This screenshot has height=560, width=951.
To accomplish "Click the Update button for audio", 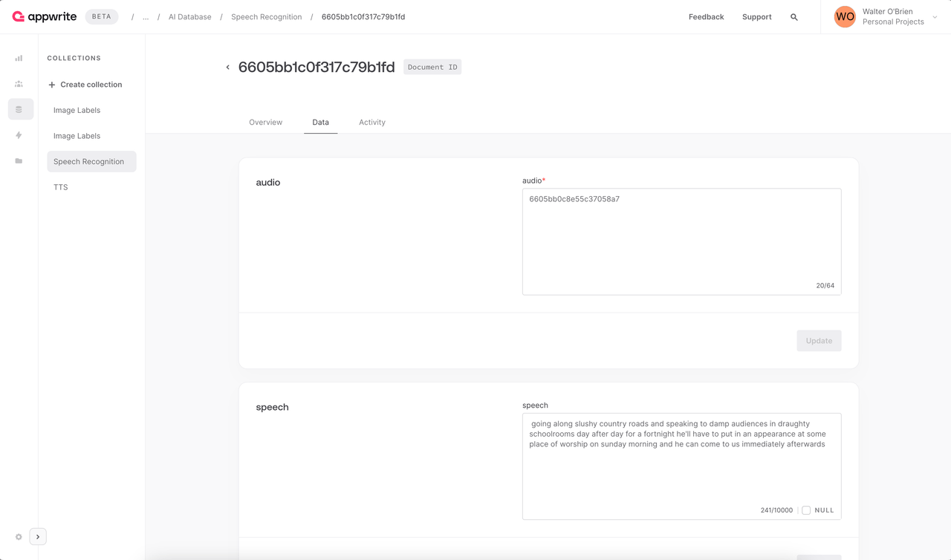I will [x=819, y=341].
